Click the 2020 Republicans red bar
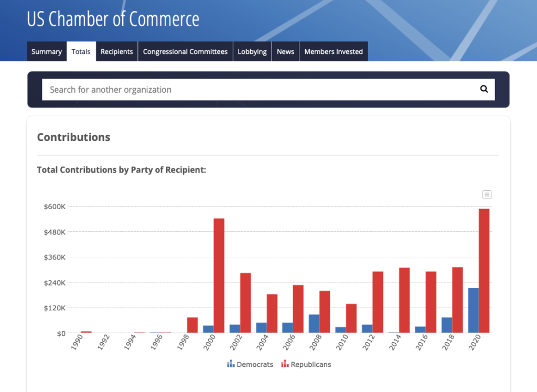The width and height of the screenshot is (537, 392). [484, 270]
